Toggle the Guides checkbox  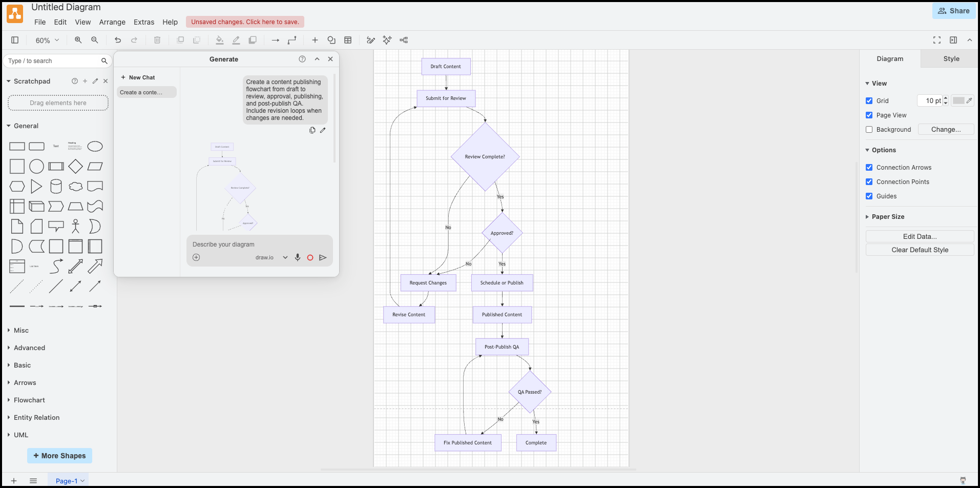[x=869, y=196]
